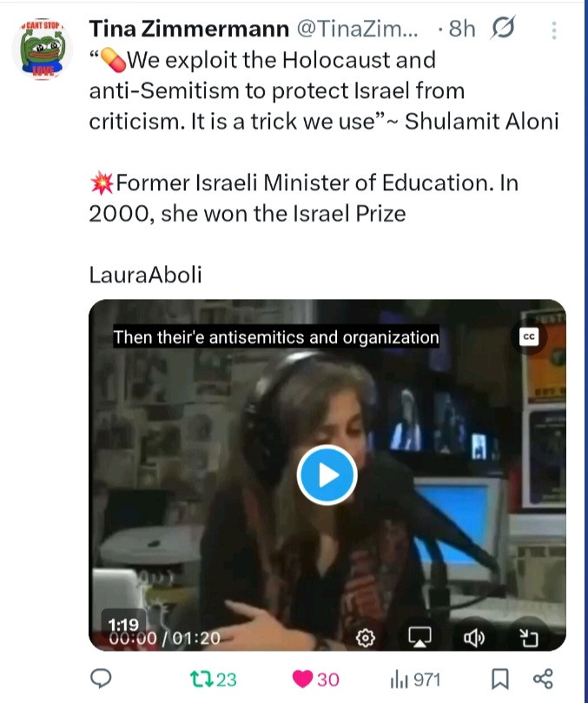Open video in pop-out mode icon

[x=528, y=637]
